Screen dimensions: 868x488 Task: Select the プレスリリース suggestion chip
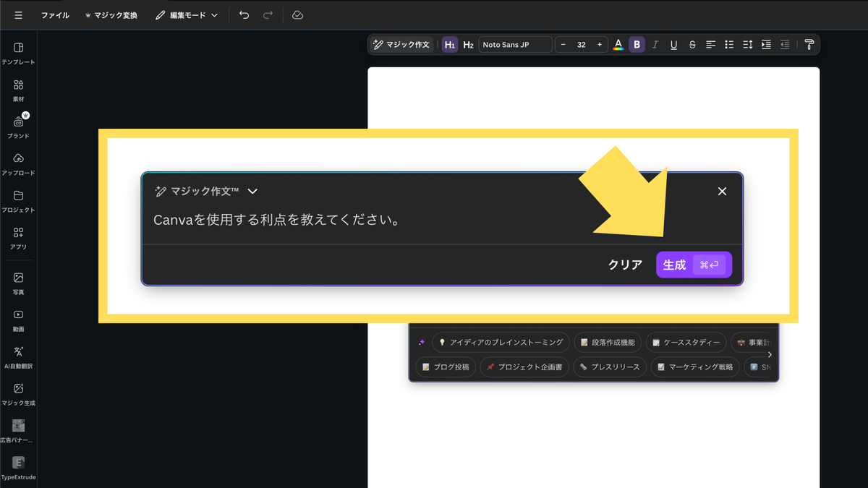tap(610, 367)
